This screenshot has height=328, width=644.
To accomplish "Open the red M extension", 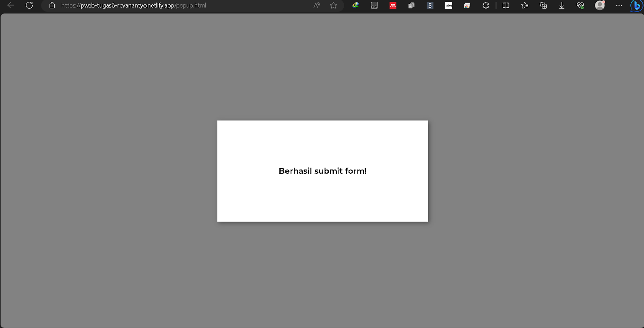I will (393, 5).
